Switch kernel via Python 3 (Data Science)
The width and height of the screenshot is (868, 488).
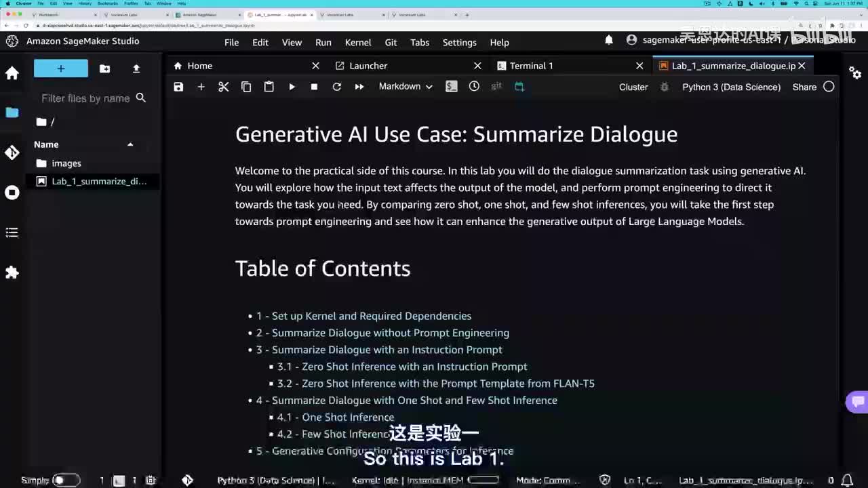(x=731, y=87)
